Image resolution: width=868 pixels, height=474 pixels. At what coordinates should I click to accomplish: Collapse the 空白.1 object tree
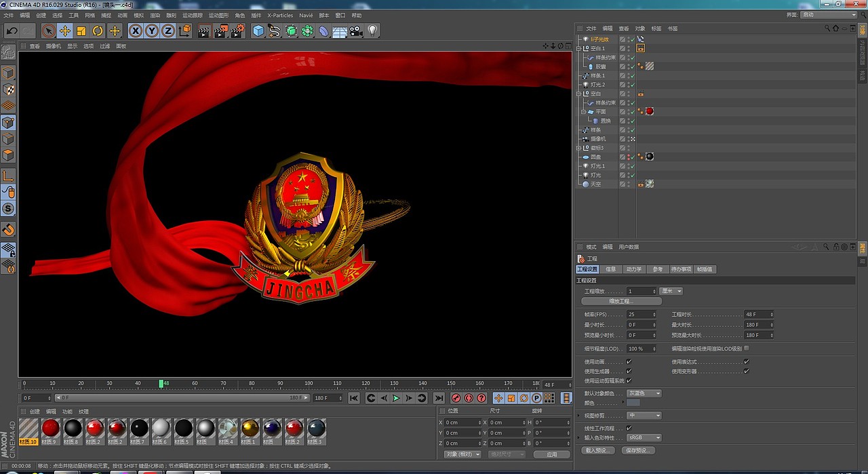(x=578, y=49)
